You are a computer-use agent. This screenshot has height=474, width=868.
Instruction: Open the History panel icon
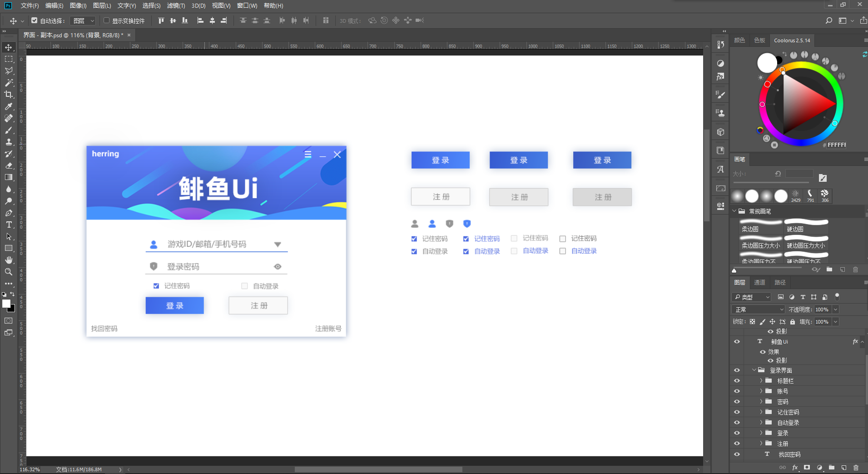point(720,45)
